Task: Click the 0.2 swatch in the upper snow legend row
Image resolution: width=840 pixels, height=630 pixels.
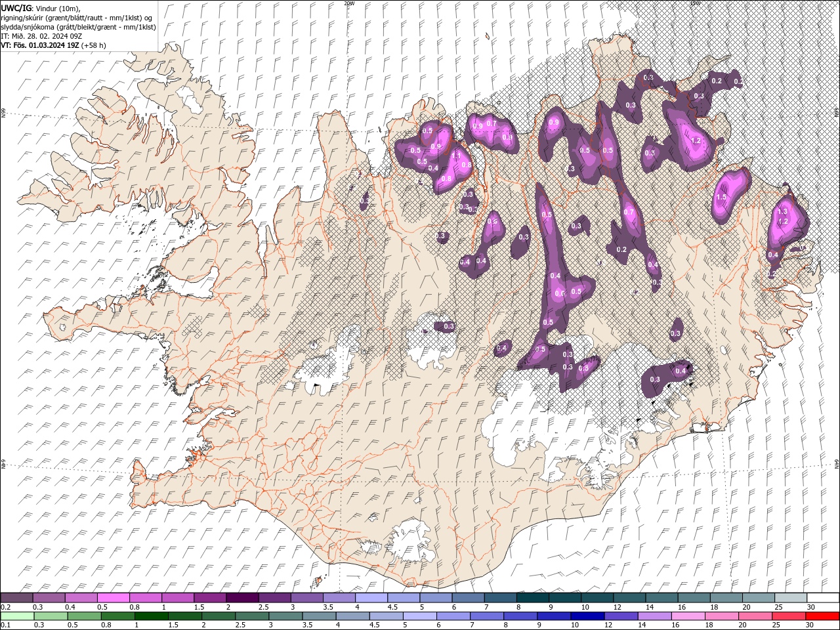Action: tap(16, 597)
